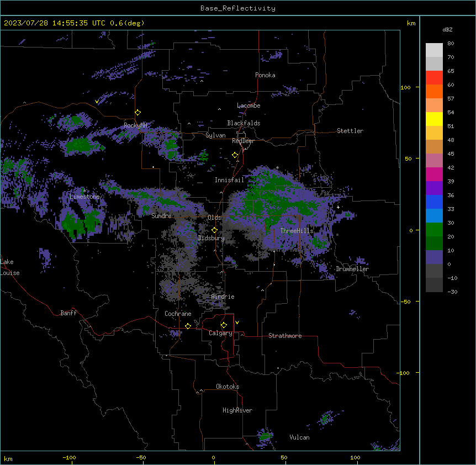Click the yellow diamond marker above Calgary
Viewport: 476px width, 465px height.
[x=224, y=325]
